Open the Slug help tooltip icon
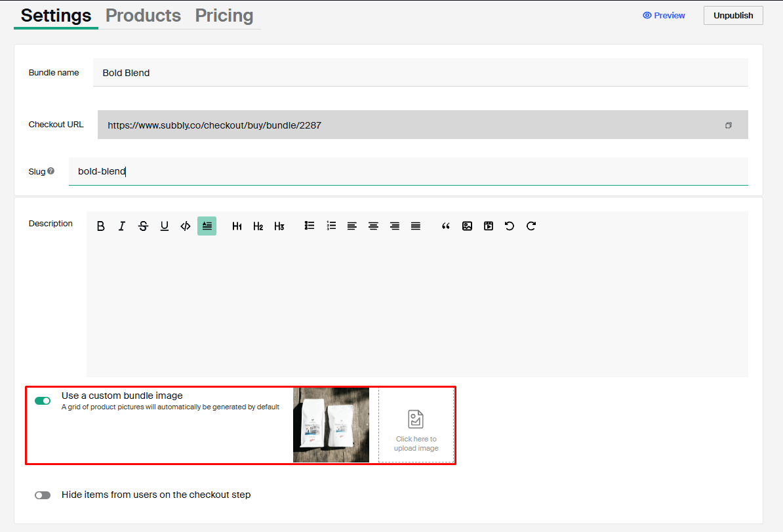783x532 pixels. tap(51, 171)
